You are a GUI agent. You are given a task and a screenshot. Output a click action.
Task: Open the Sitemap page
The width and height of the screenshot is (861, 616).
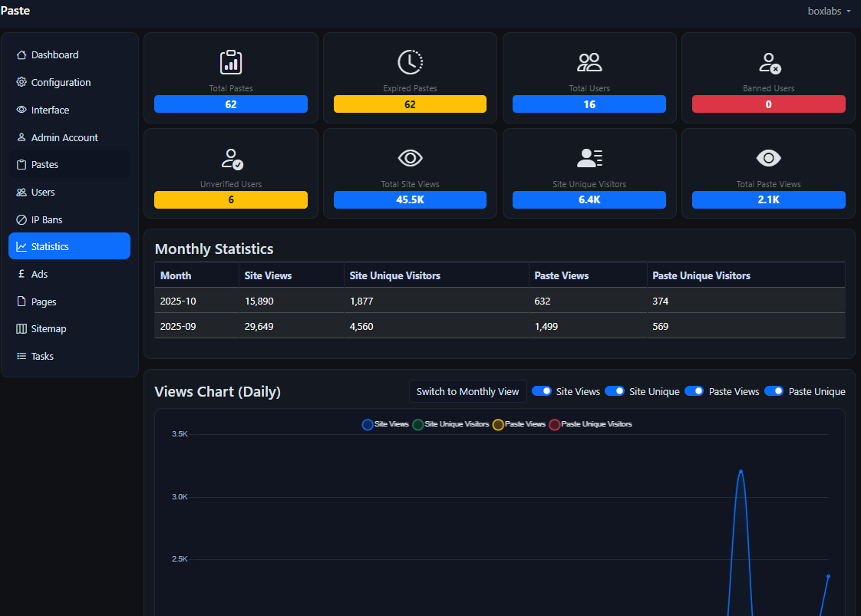tap(48, 328)
